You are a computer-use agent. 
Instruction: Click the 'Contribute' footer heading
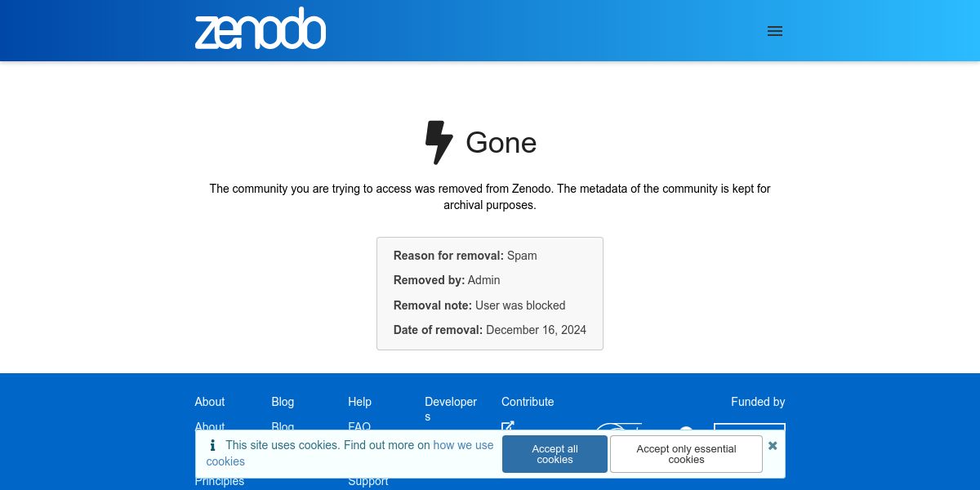click(528, 402)
